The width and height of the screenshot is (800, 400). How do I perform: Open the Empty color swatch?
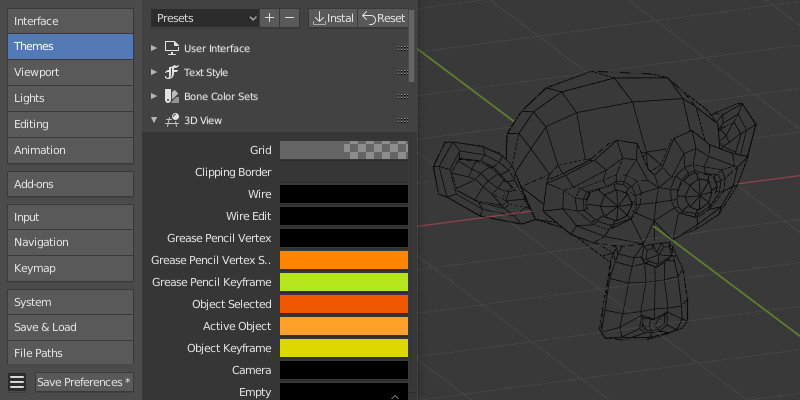[x=344, y=391]
